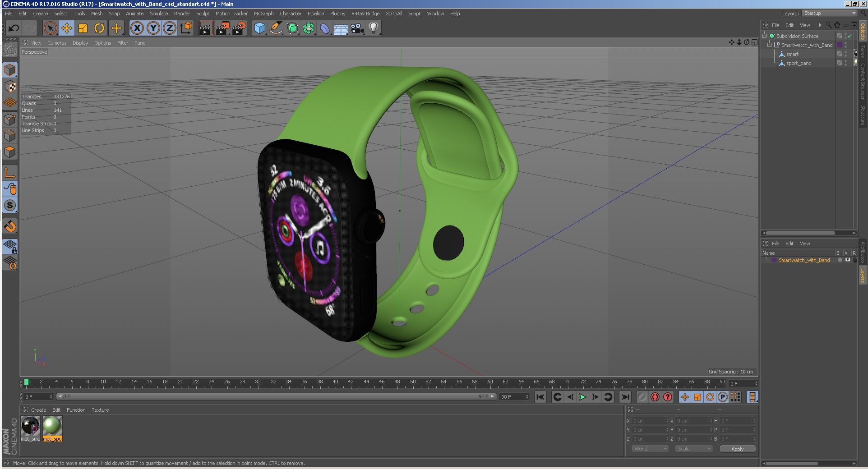Toggle Y axis lock
Viewport: 868px width, 469px height.
click(x=153, y=28)
